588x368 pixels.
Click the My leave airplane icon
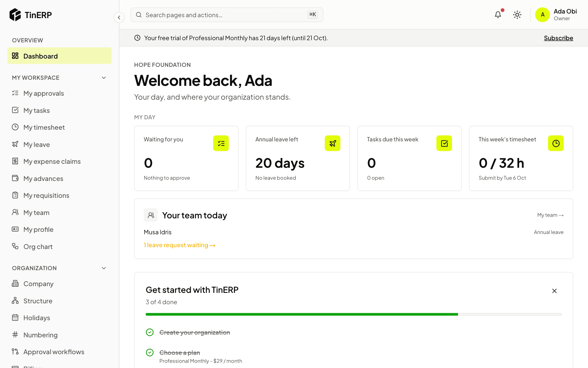point(15,144)
